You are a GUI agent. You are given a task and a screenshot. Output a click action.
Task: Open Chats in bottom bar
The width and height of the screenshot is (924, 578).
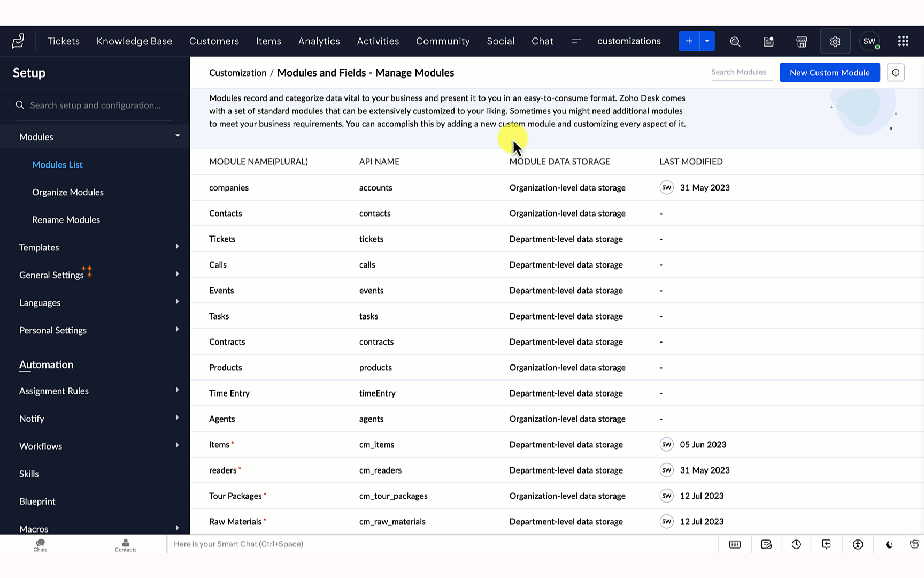[x=40, y=545]
